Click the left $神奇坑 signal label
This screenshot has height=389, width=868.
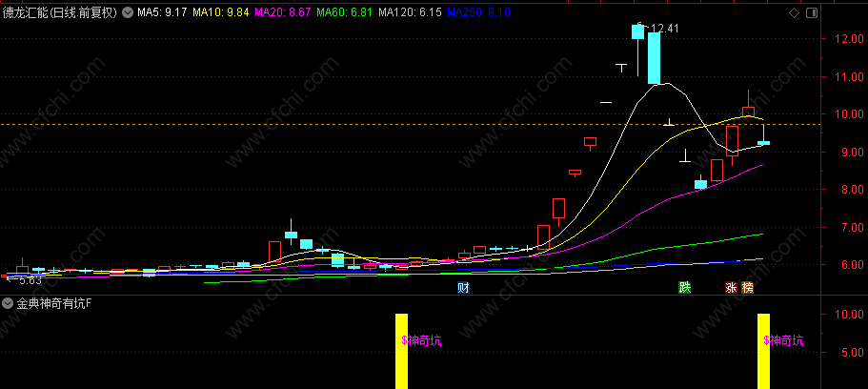click(421, 340)
